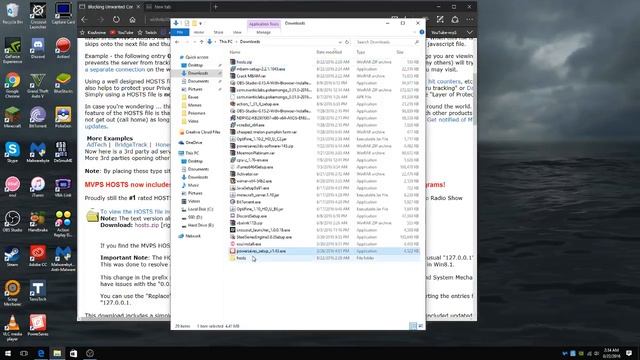Refresh the Downloads folder in File Explorer
640x360 pixels.
(347, 42)
